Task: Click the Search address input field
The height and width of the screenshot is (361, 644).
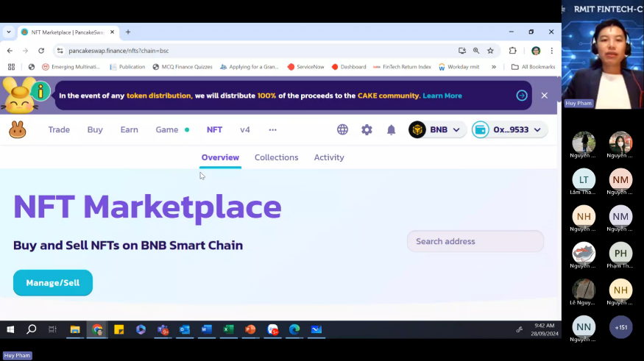Action: point(475,241)
